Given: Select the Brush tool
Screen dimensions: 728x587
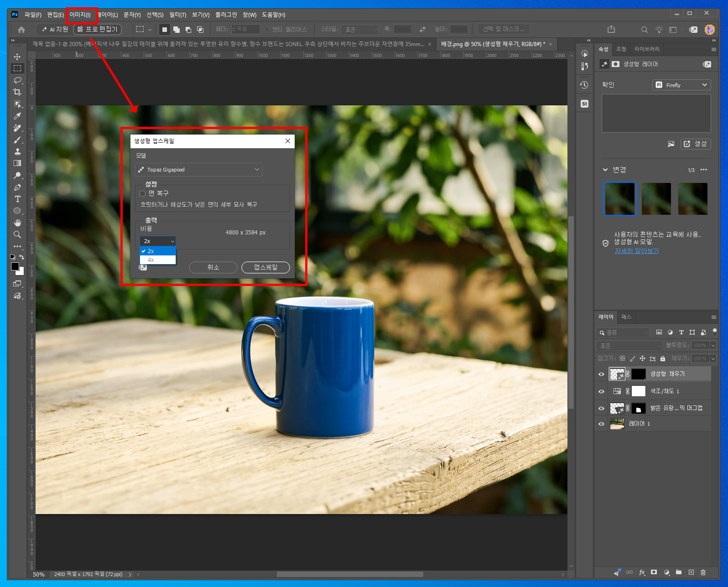Looking at the screenshot, I should tap(17, 140).
